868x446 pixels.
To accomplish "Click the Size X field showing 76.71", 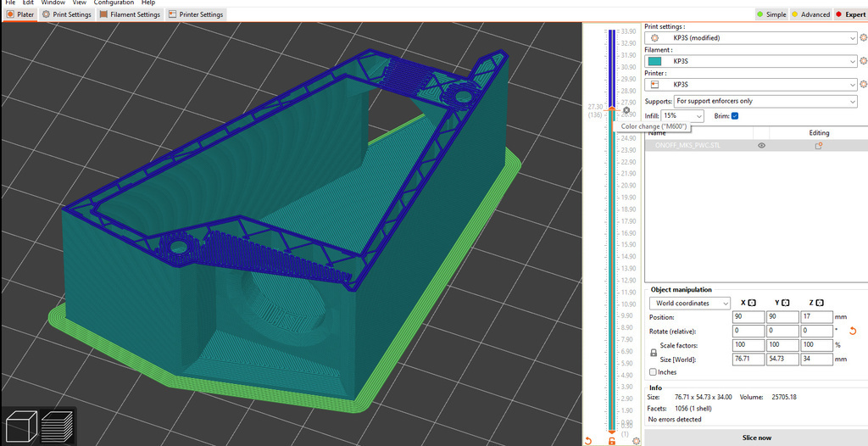I will 748,360.
